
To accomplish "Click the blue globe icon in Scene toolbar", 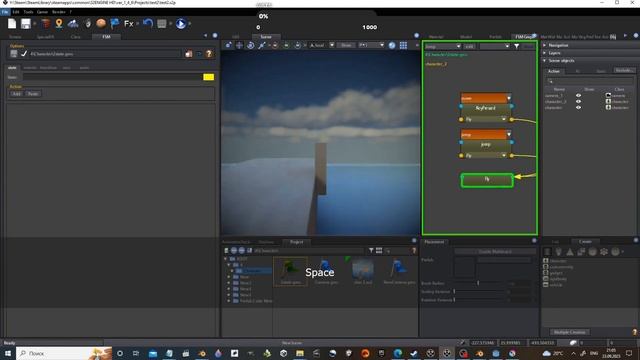I will (x=392, y=45).
